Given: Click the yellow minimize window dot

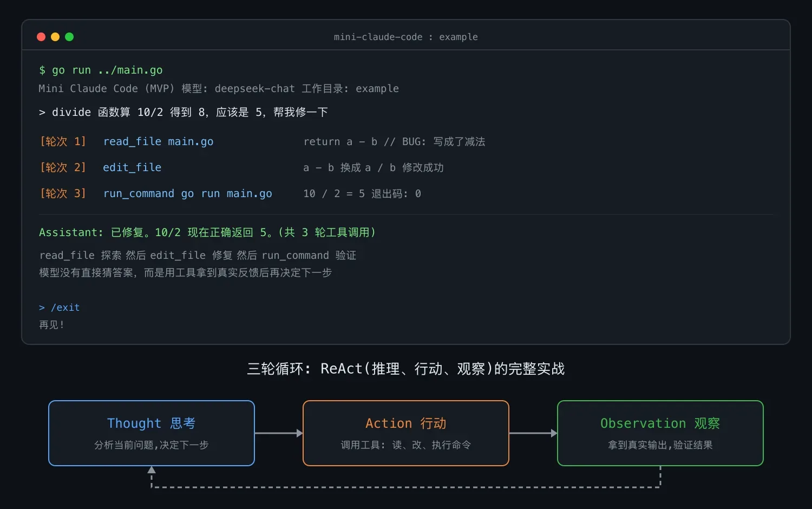Looking at the screenshot, I should (55, 37).
